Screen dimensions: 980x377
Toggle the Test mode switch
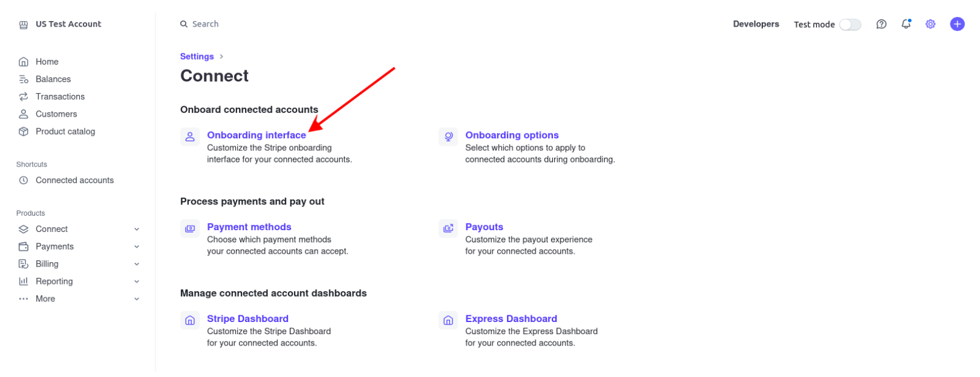pyautogui.click(x=850, y=24)
